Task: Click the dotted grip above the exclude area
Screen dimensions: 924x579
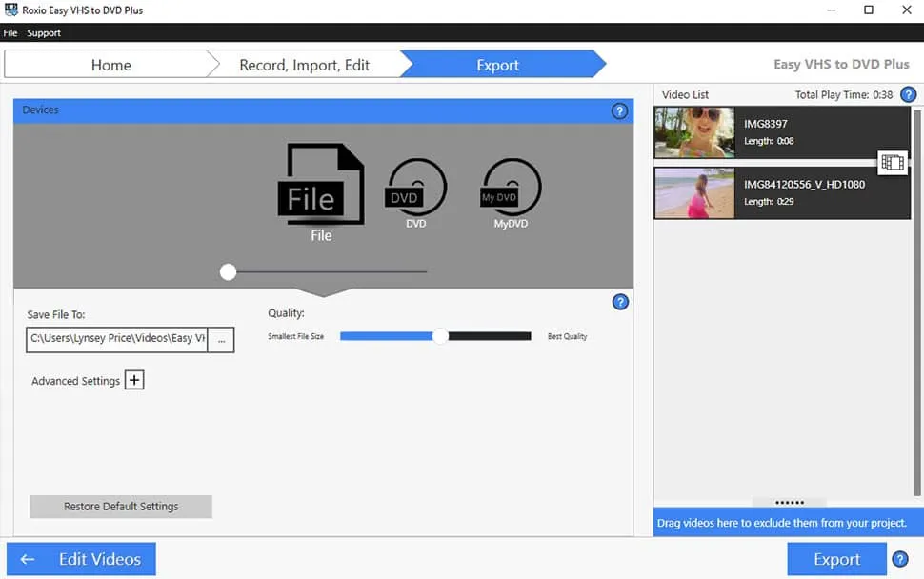Action: [x=790, y=503]
